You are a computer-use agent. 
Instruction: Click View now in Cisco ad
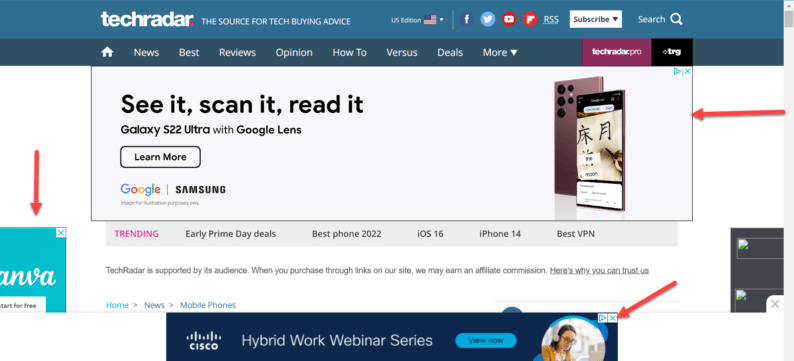point(486,340)
